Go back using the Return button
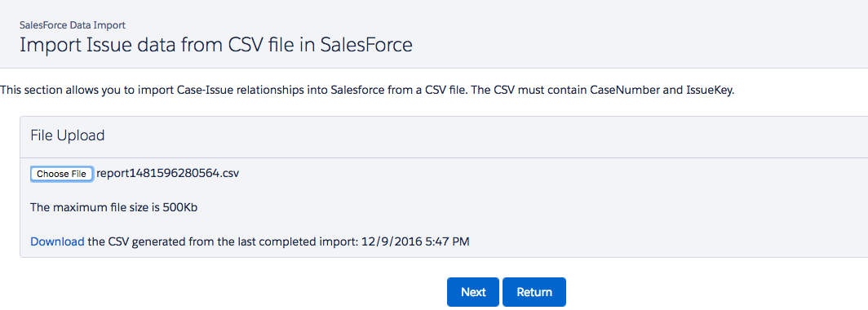 (534, 292)
